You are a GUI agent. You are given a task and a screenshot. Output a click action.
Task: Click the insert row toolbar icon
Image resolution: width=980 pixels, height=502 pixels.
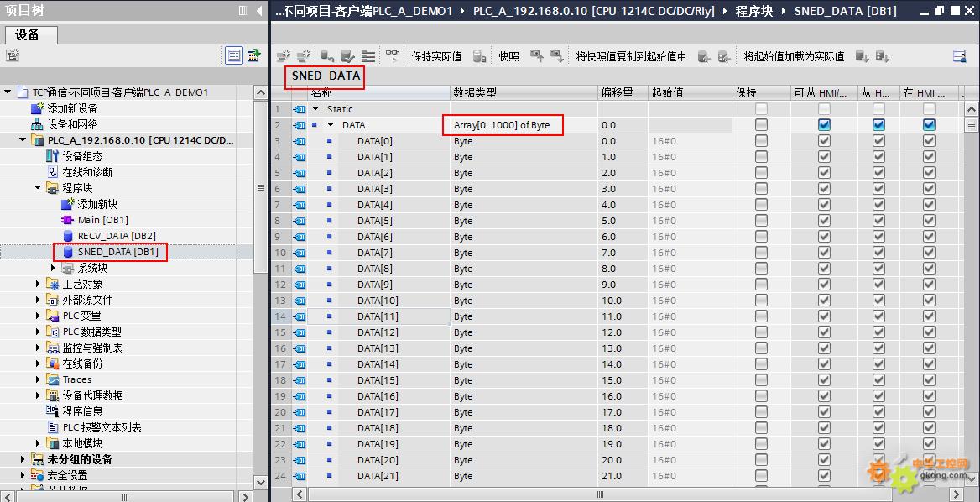(x=284, y=56)
